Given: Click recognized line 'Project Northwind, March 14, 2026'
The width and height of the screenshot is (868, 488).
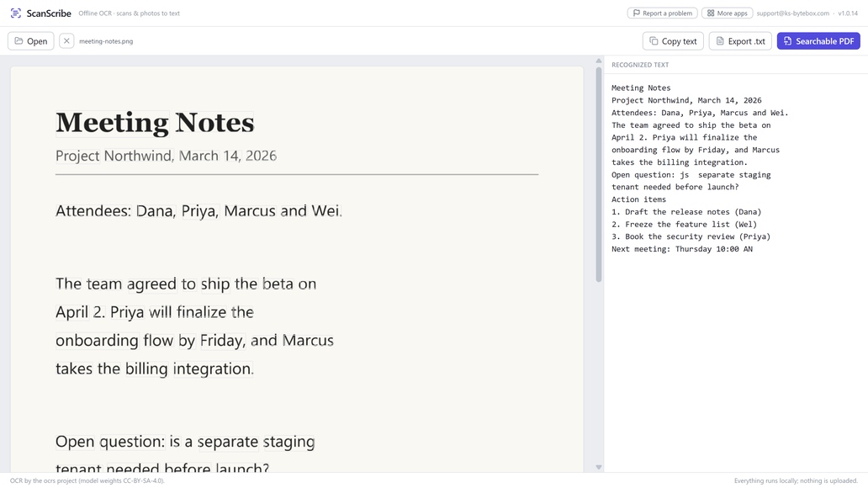Looking at the screenshot, I should click(x=686, y=100).
